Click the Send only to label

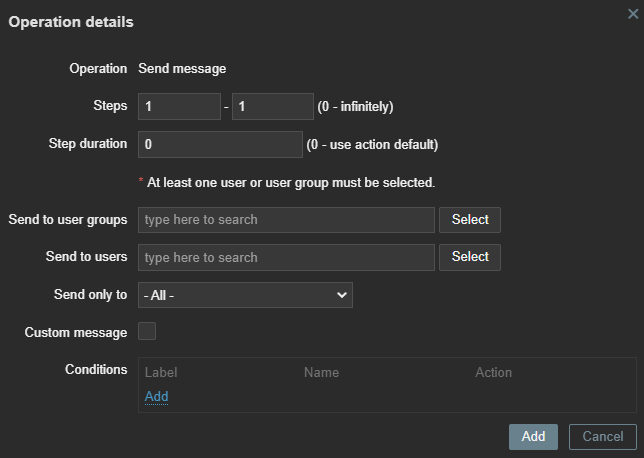[x=90, y=295]
